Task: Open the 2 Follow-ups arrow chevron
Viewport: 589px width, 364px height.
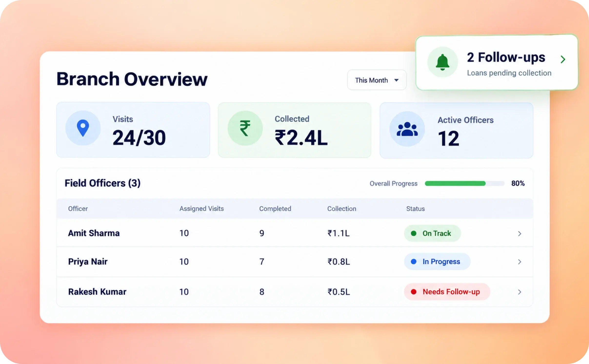Action: (563, 59)
